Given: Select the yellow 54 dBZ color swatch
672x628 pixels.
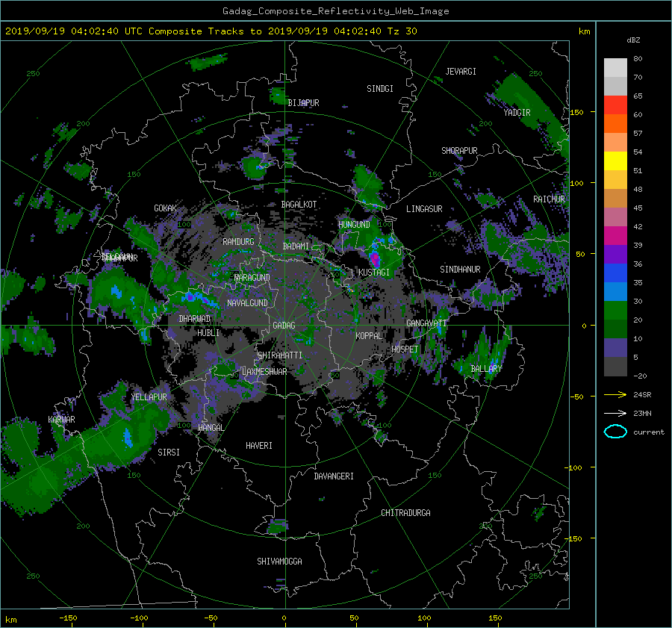Looking at the screenshot, I should [x=615, y=161].
